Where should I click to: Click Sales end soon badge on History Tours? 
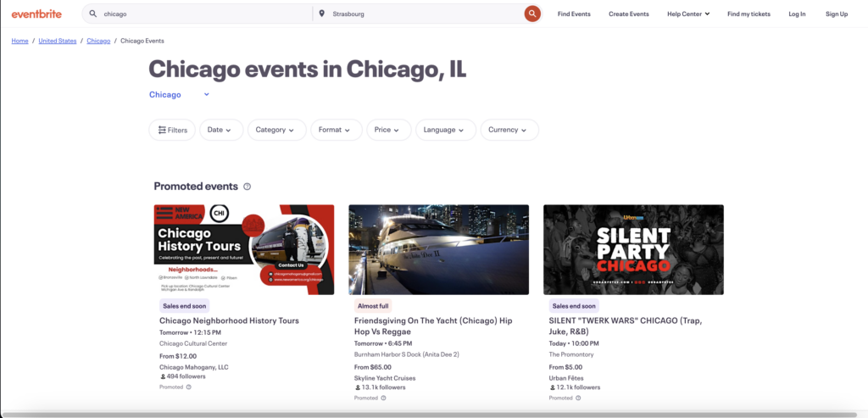click(x=184, y=305)
